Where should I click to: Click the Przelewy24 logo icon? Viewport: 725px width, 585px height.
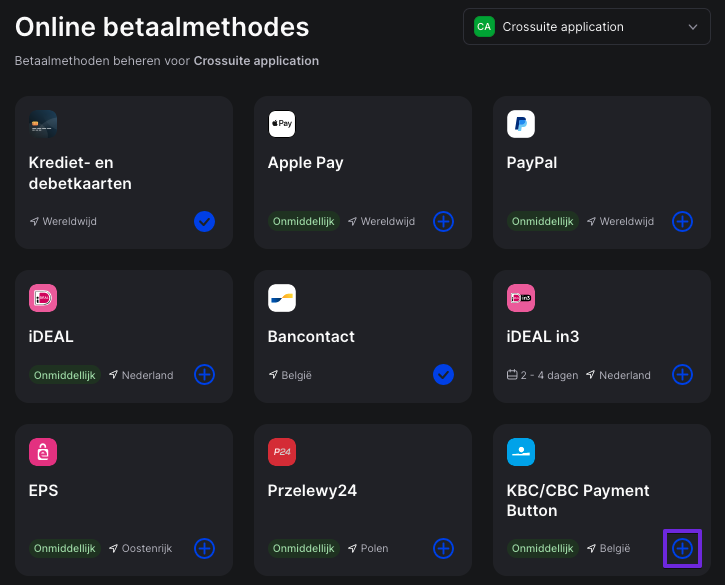click(x=282, y=452)
